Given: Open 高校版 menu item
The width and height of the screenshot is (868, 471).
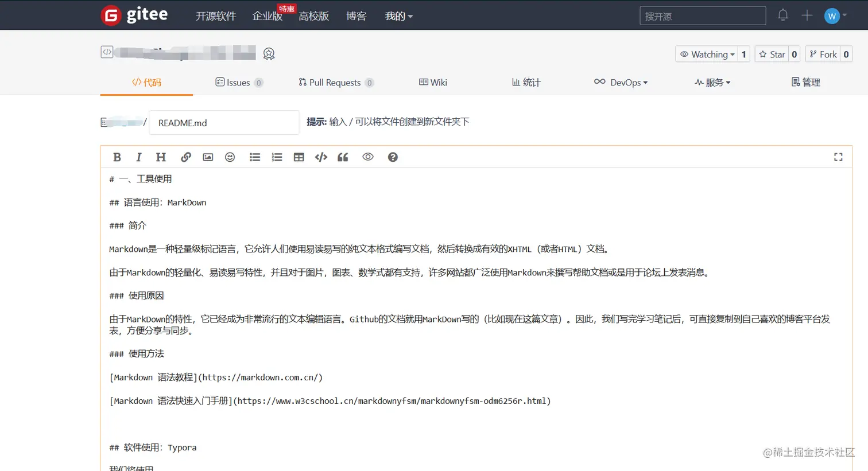Looking at the screenshot, I should [314, 16].
